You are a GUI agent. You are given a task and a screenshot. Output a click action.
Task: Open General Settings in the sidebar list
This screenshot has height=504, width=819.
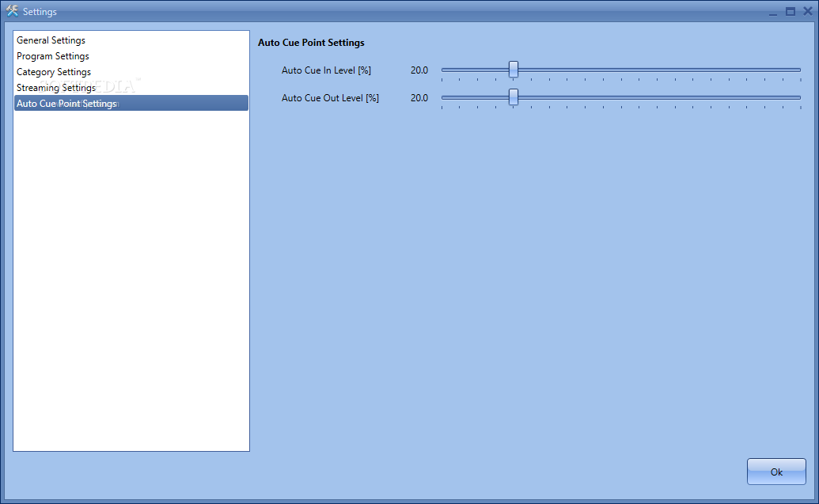pos(131,40)
